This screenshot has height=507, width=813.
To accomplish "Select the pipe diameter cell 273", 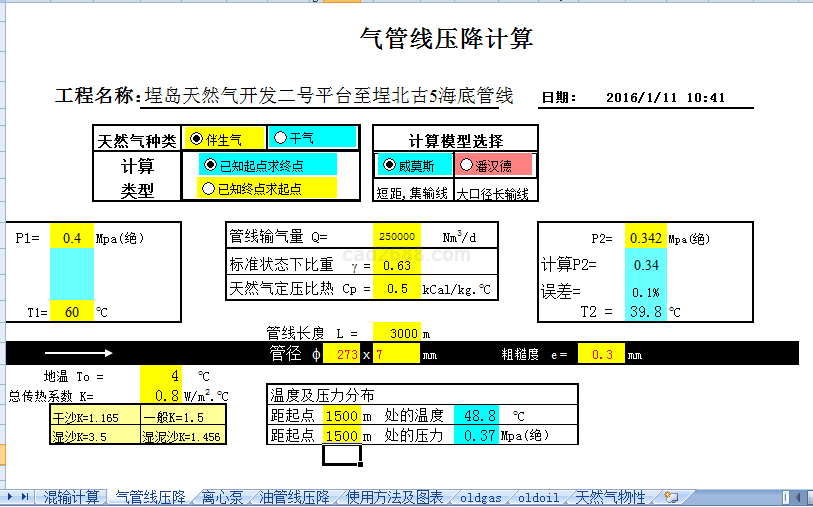I will point(348,354).
